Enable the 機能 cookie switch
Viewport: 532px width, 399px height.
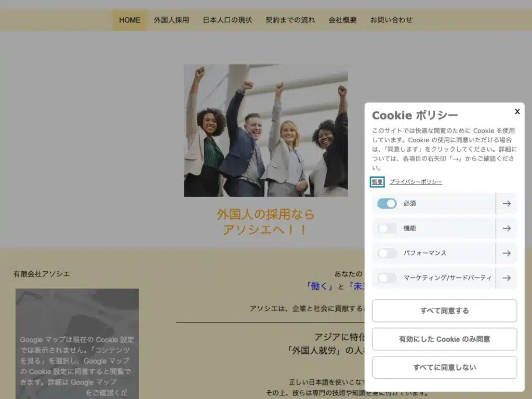[387, 229]
